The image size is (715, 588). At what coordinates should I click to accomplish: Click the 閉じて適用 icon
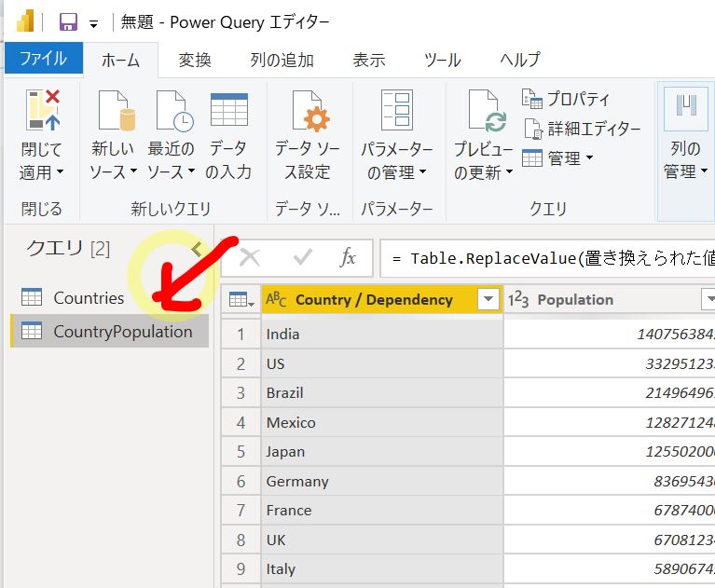pyautogui.click(x=42, y=110)
